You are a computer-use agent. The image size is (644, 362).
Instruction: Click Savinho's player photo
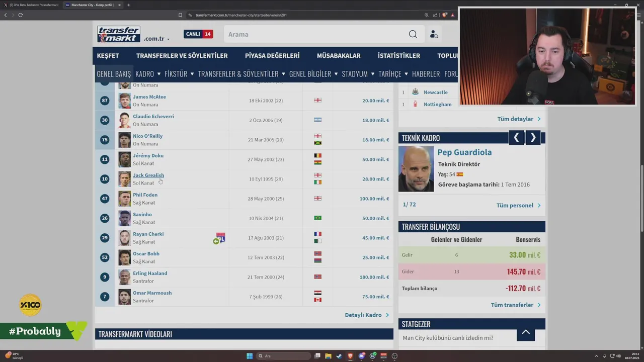(x=124, y=218)
